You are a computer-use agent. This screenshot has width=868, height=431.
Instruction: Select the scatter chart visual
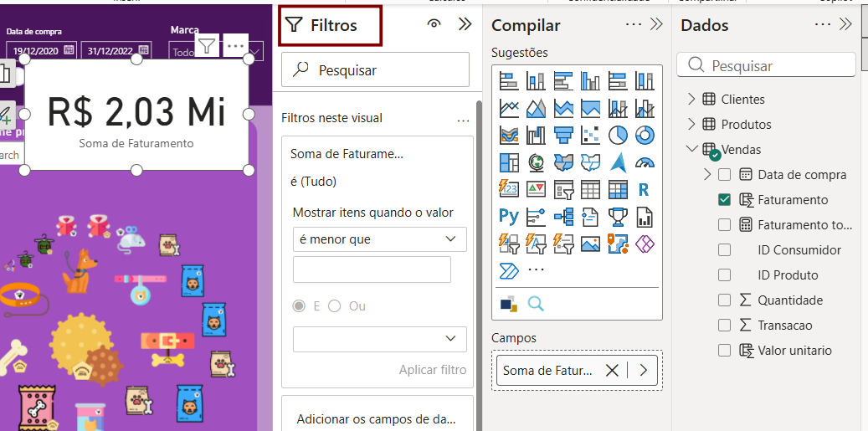[590, 135]
